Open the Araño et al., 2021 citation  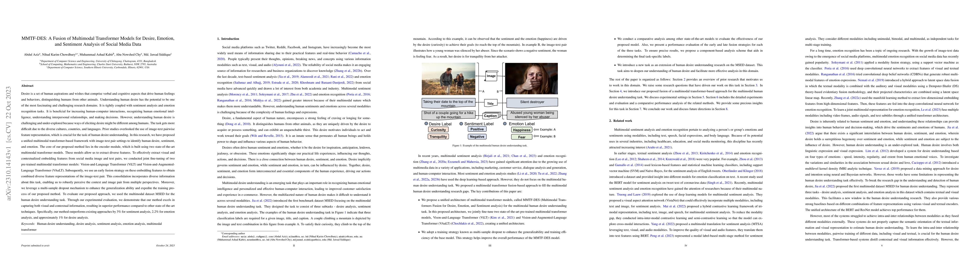click(659, 148)
